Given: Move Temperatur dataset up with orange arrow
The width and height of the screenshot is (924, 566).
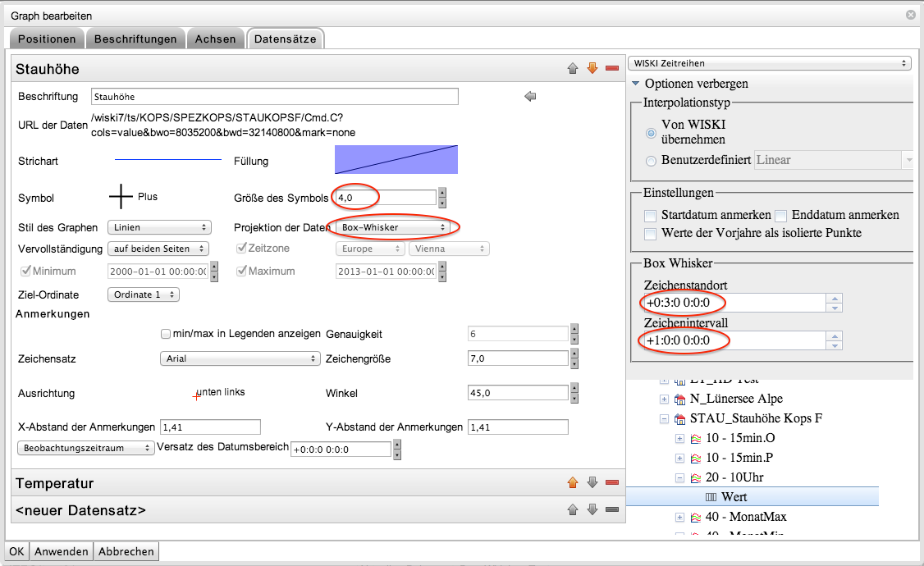Looking at the screenshot, I should tap(573, 483).
